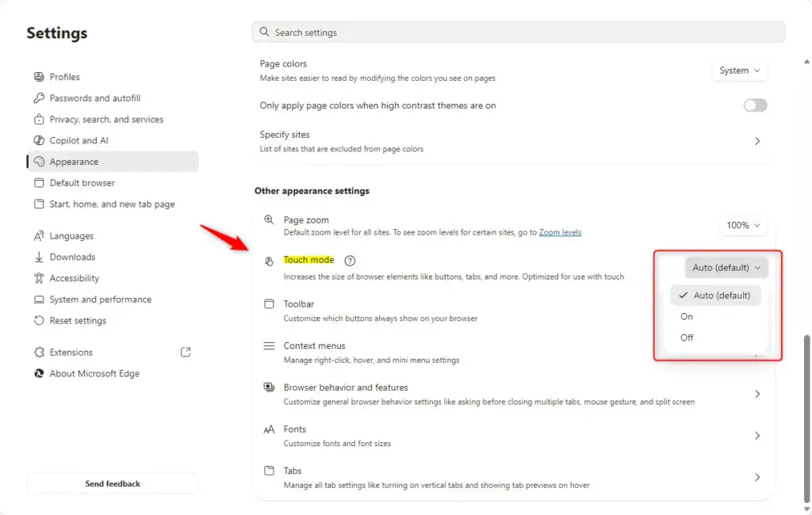Click the Copilot and AI icon
This screenshot has width=812, height=515.
click(x=39, y=140)
